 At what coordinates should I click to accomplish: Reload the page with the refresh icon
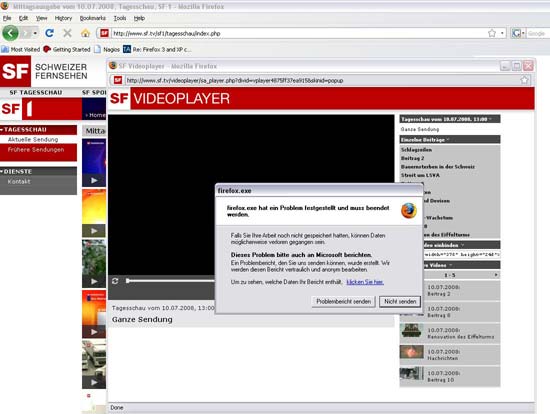49,33
